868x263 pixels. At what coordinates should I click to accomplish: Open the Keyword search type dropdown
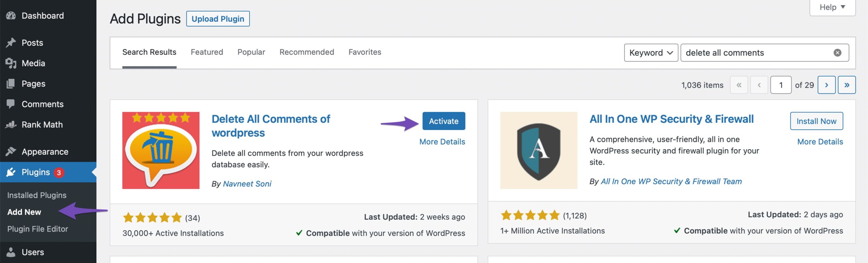(x=651, y=53)
